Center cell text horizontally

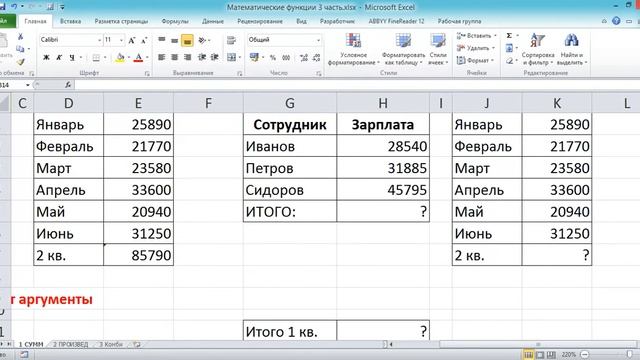tap(174, 58)
